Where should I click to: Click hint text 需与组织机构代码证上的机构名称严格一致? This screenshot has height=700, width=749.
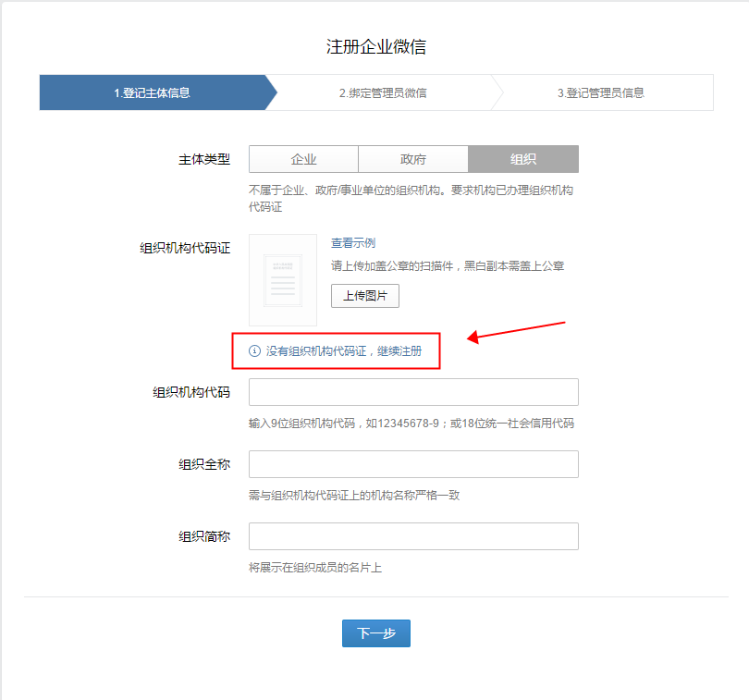[354, 496]
